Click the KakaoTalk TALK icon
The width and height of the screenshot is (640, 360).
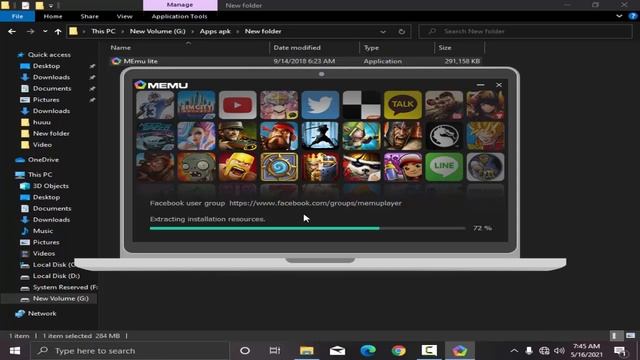click(402, 105)
